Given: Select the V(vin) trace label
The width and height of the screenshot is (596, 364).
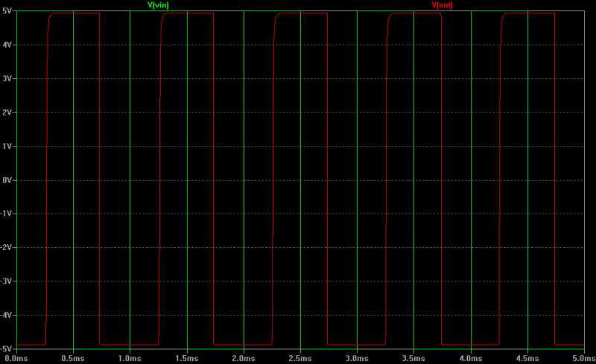Looking at the screenshot, I should pyautogui.click(x=158, y=5).
